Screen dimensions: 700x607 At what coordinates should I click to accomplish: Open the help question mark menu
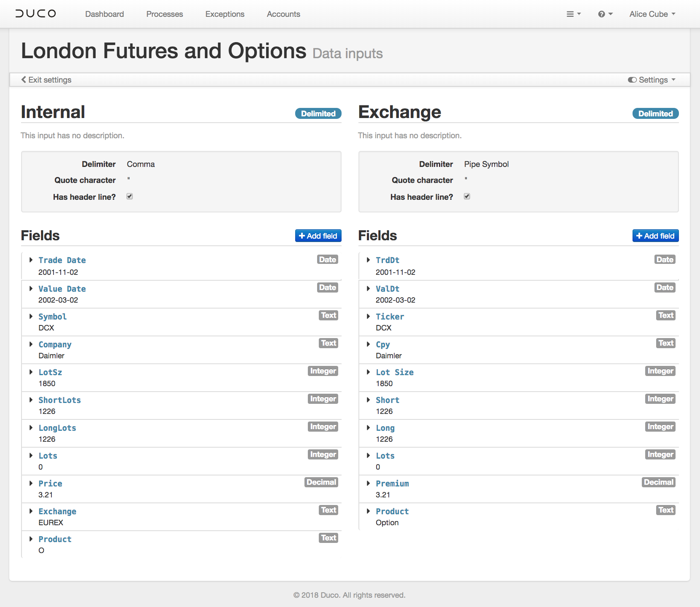(605, 14)
